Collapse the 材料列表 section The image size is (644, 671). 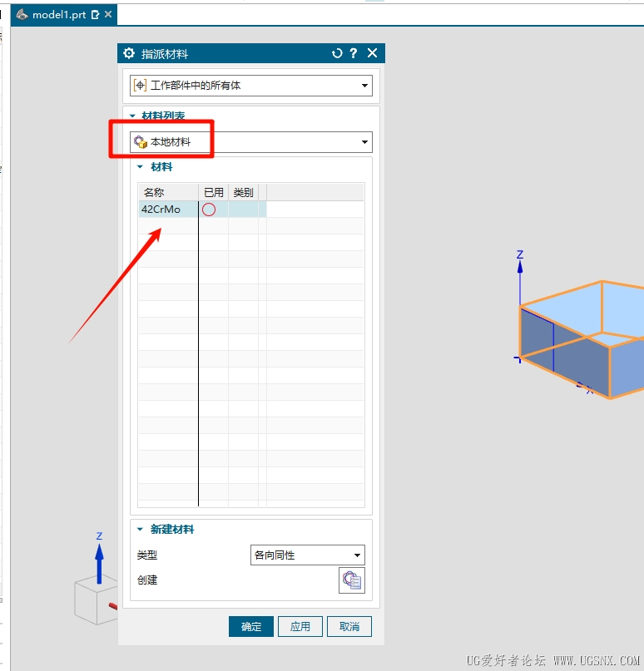[x=132, y=116]
